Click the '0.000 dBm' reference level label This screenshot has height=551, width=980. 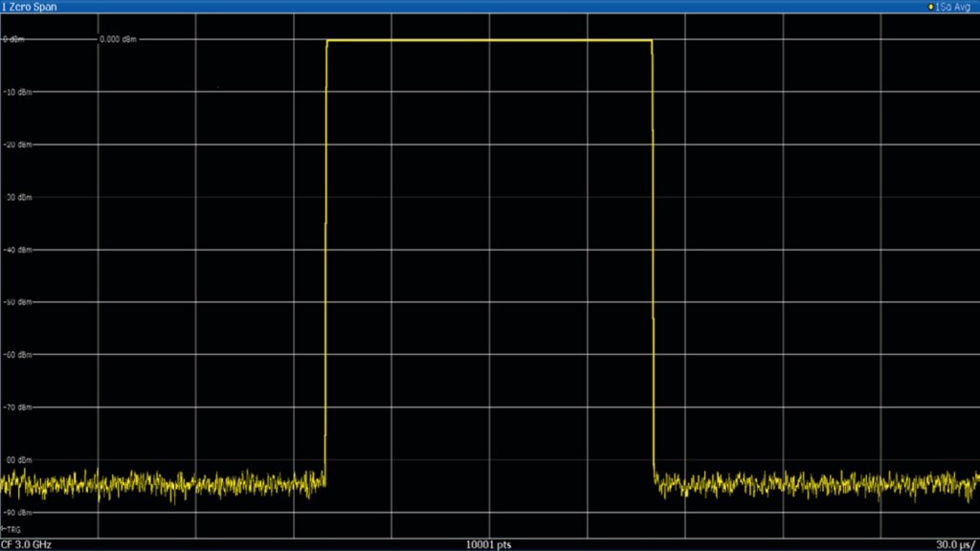(x=118, y=39)
